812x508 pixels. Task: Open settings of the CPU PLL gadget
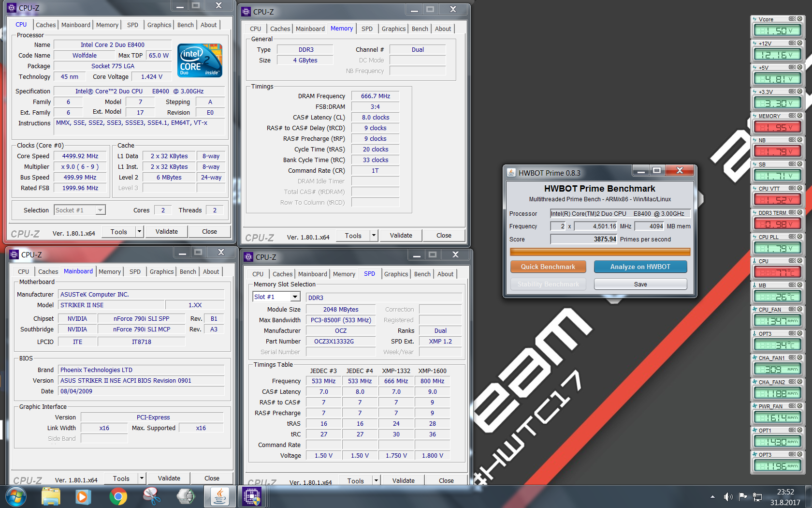click(792, 237)
